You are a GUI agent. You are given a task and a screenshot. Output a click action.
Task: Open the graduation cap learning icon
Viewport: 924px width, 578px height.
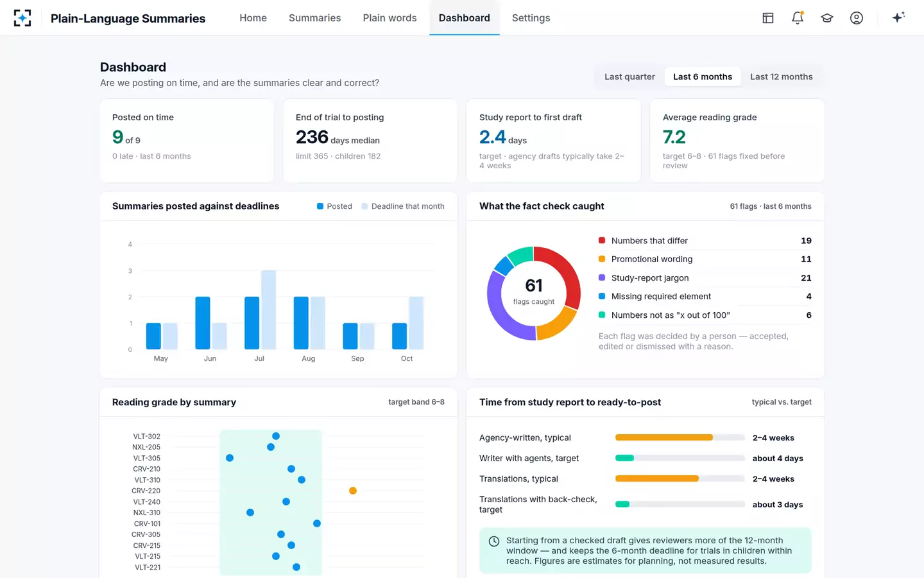tap(827, 18)
